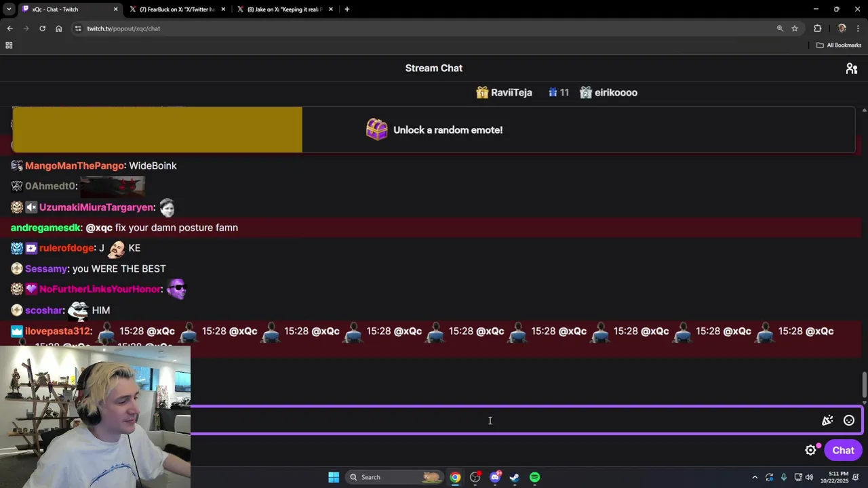This screenshot has height=488, width=868.
Task: Click the emote before HIM in scoshar's message
Action: [x=78, y=310]
